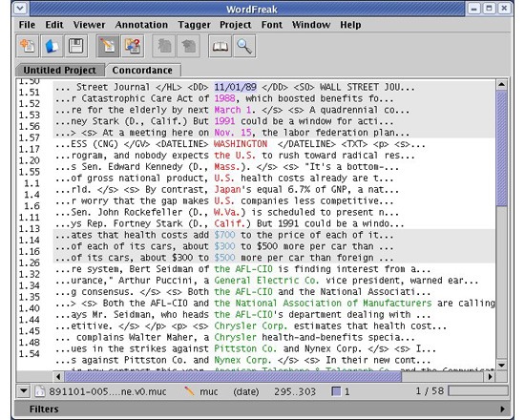The image size is (525, 420).
Task: Click the red W.Va. annotation
Action: [227, 212]
